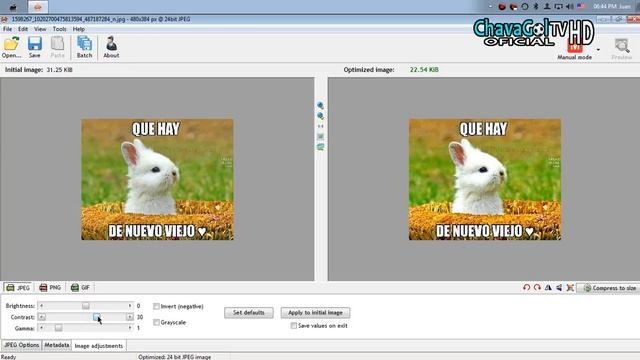The width and height of the screenshot is (640, 360).
Task: Flip image horizontally icon
Action: tap(548, 288)
